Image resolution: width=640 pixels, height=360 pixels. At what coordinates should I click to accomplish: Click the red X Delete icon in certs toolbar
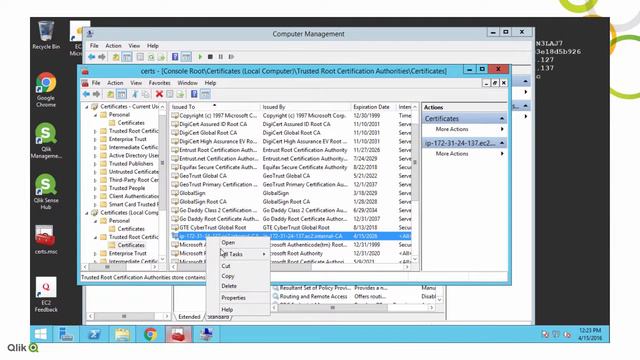click(x=159, y=94)
